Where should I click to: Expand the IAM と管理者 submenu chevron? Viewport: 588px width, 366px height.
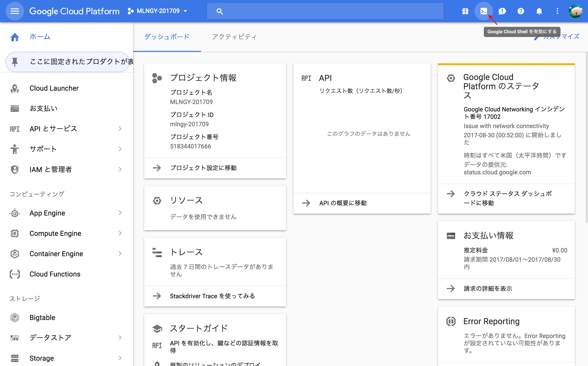coord(120,169)
